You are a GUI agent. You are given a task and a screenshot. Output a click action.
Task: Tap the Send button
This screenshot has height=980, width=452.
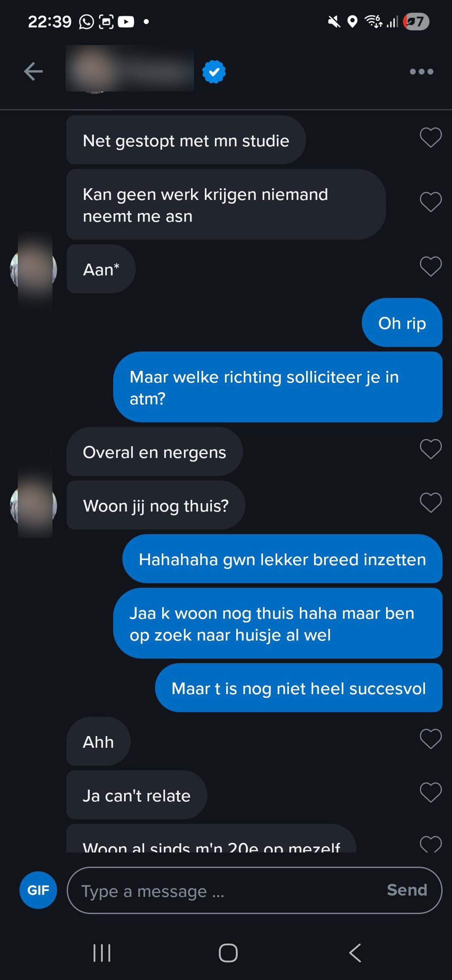407,890
